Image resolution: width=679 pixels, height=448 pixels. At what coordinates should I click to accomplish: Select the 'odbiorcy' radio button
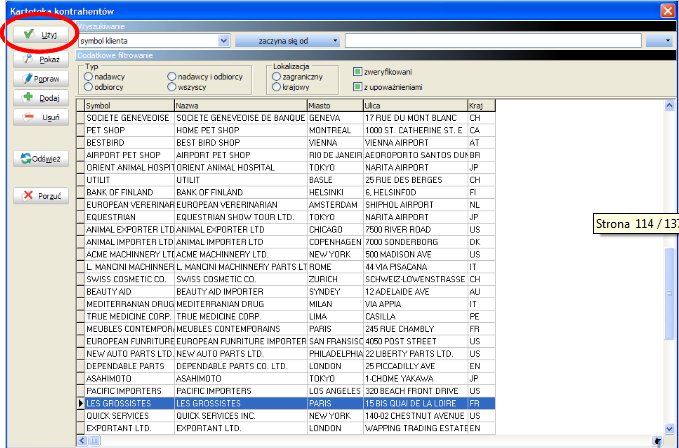[x=88, y=87]
